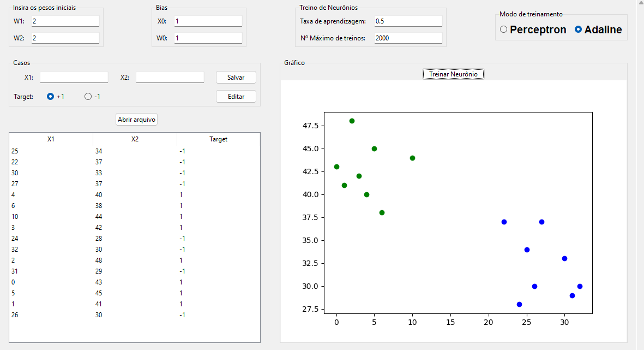Edit the Nº Máximo de treinos field
Viewport: 644px width, 350px height.
point(408,38)
